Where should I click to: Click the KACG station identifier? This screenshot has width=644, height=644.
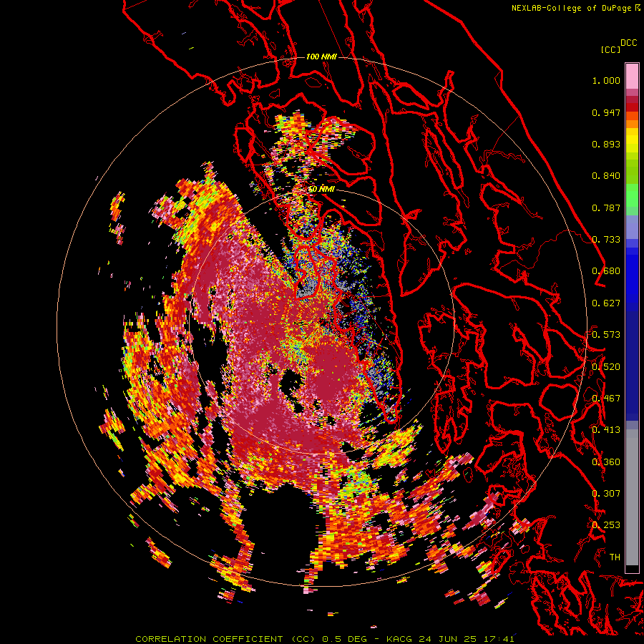point(399,639)
